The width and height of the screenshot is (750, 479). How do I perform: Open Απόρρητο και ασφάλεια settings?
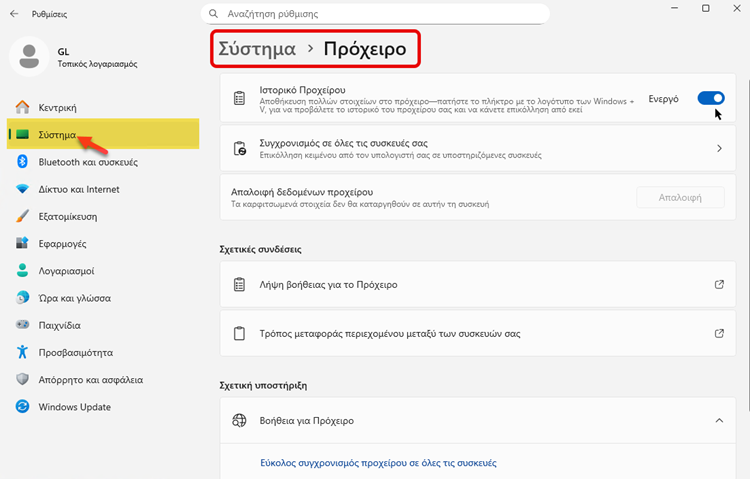click(103, 379)
